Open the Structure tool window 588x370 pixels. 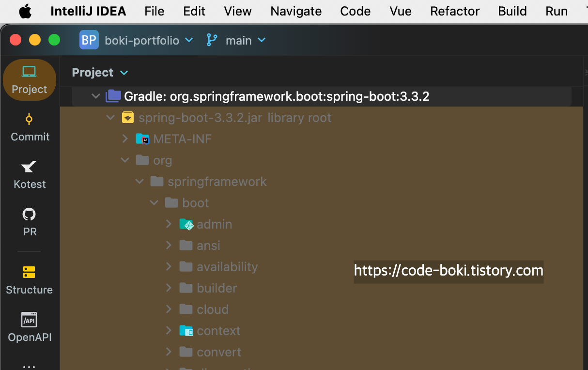point(29,280)
